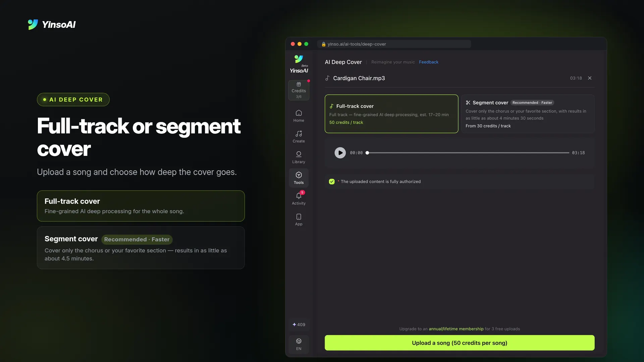
Task: Select the Full-track cover option in app
Action: [x=391, y=114]
